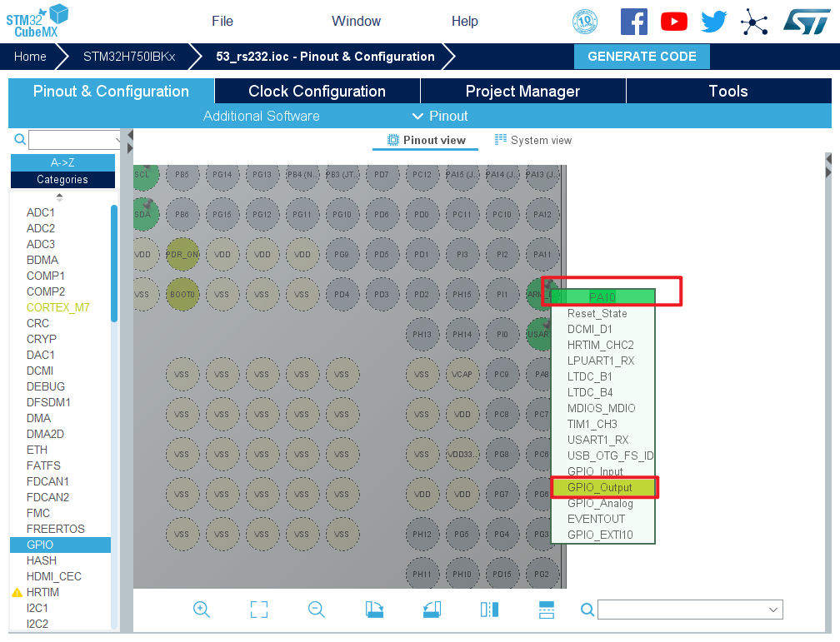This screenshot has width=840, height=642.
Task: Rotate the chip view counter-clockwise
Action: [x=432, y=610]
